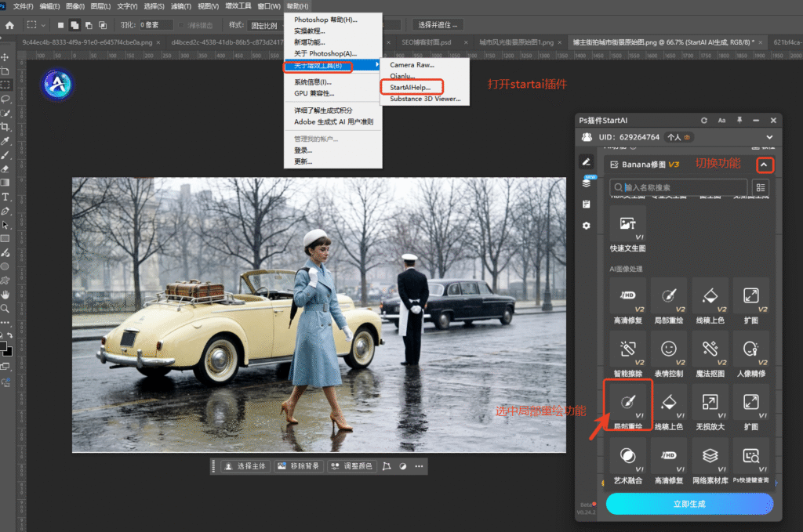This screenshot has width=803, height=532.
Task: Open the 增效工具 menu
Action: click(238, 6)
